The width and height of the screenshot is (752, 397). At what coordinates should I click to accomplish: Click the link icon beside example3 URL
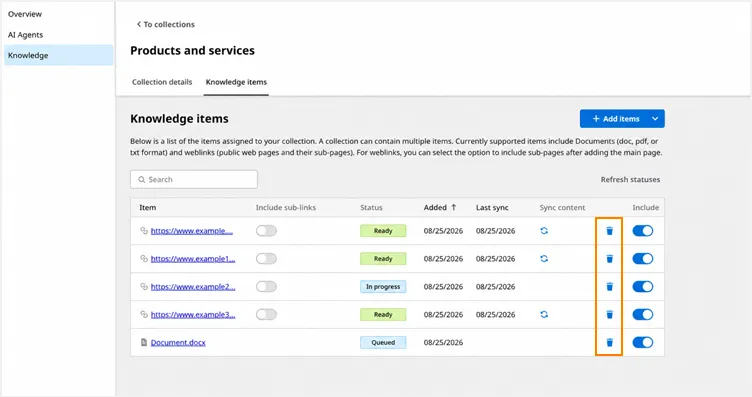click(x=143, y=314)
